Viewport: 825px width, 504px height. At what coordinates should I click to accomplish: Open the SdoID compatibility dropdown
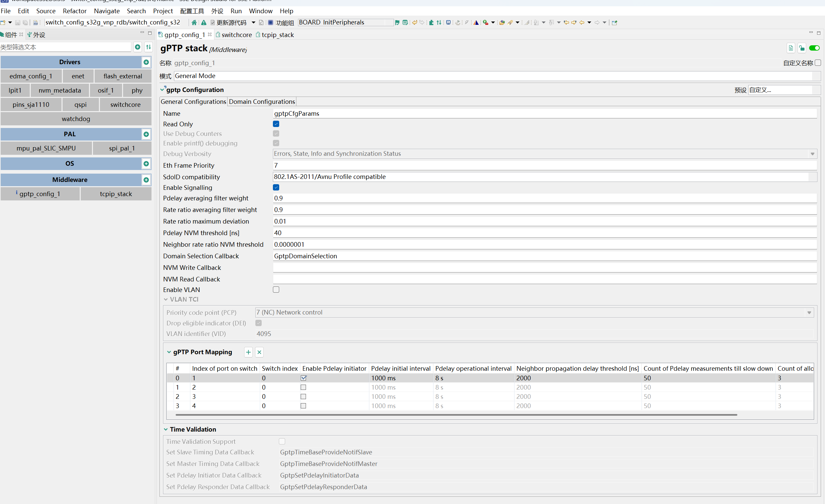point(812,177)
